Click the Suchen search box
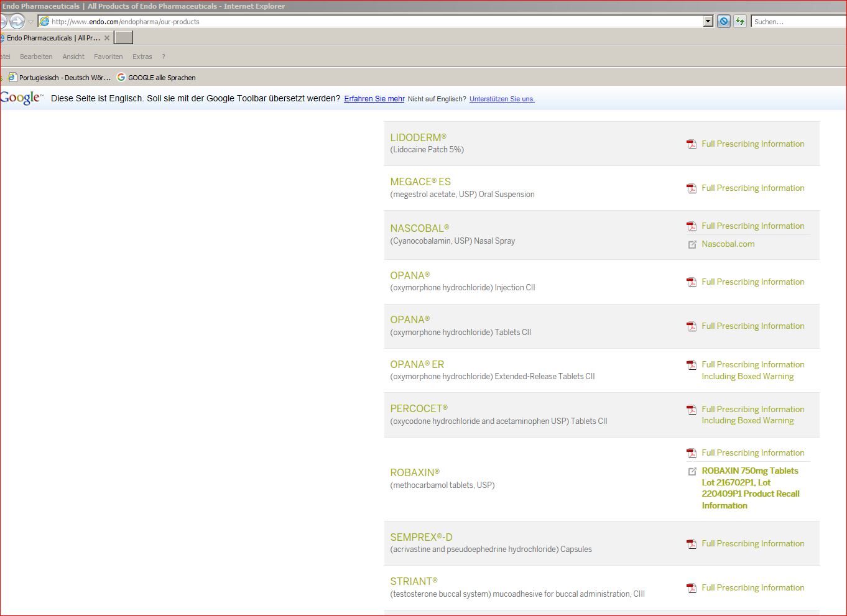Viewport: 847px width, 616px height. coord(798,21)
